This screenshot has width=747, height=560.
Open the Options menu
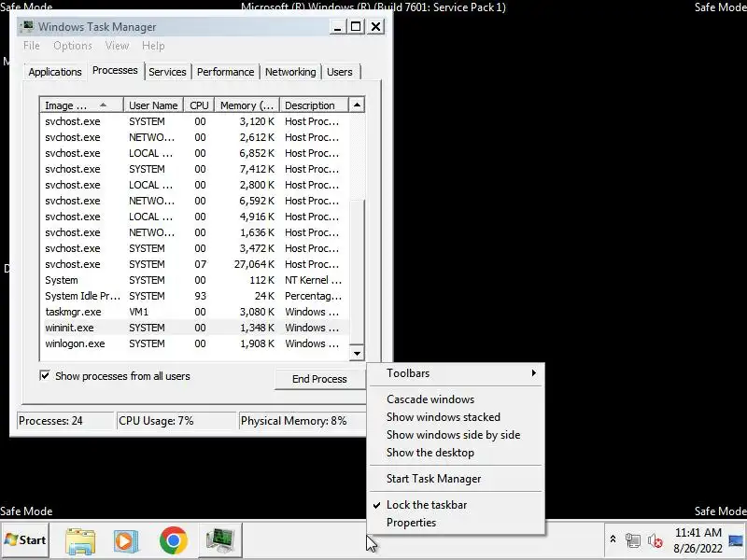click(73, 46)
